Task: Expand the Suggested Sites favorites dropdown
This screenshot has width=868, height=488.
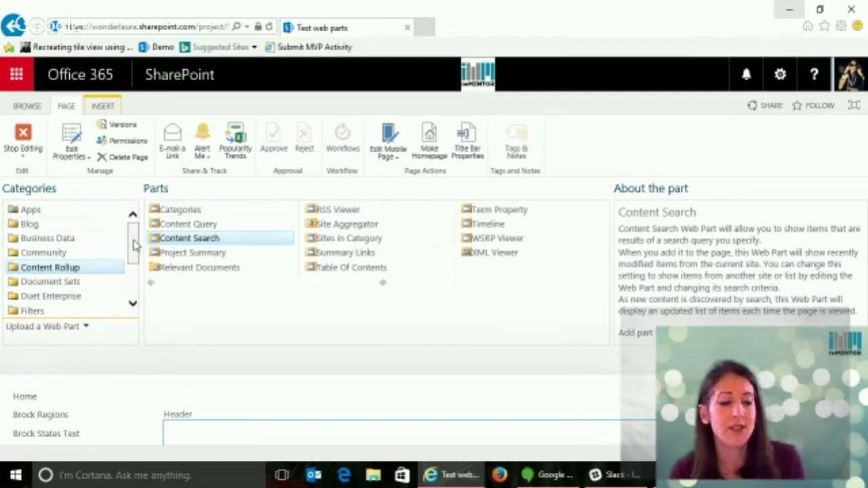Action: pyautogui.click(x=254, y=47)
